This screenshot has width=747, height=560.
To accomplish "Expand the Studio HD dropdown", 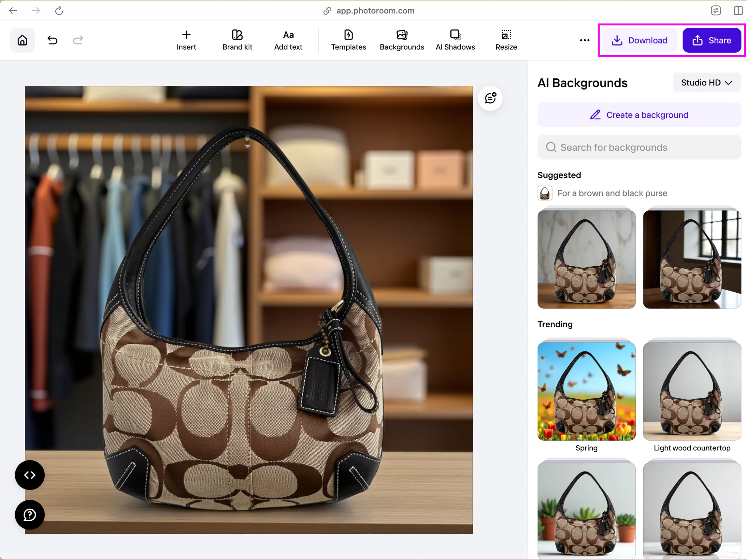I will pos(706,83).
